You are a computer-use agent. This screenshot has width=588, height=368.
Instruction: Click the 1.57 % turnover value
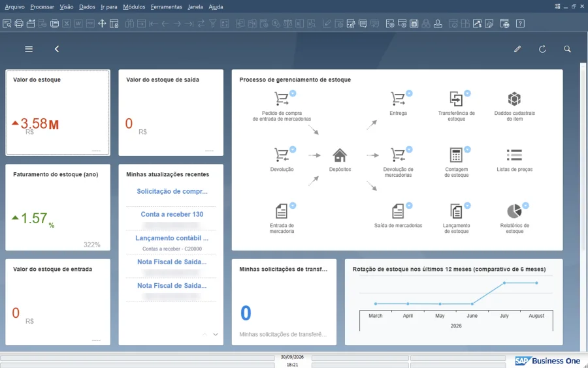pos(37,219)
